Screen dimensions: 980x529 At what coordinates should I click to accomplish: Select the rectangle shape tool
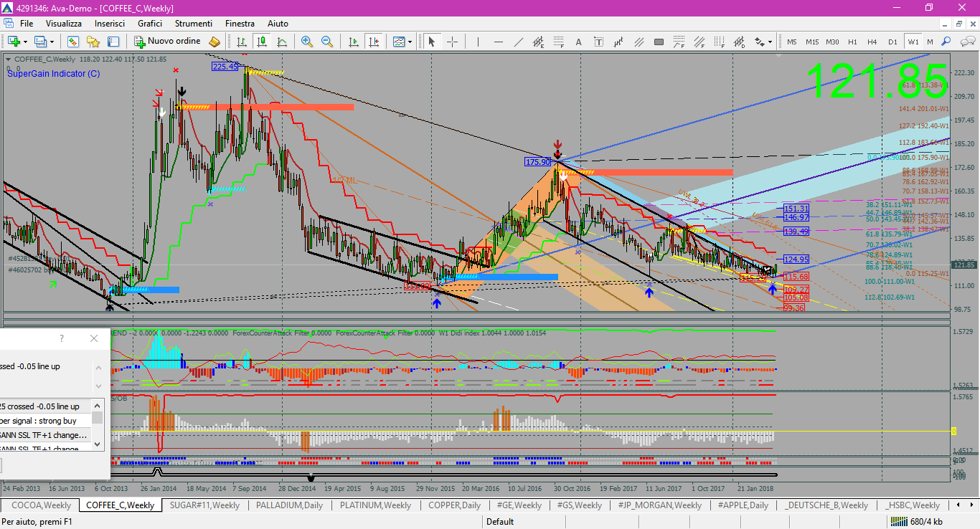point(659,42)
